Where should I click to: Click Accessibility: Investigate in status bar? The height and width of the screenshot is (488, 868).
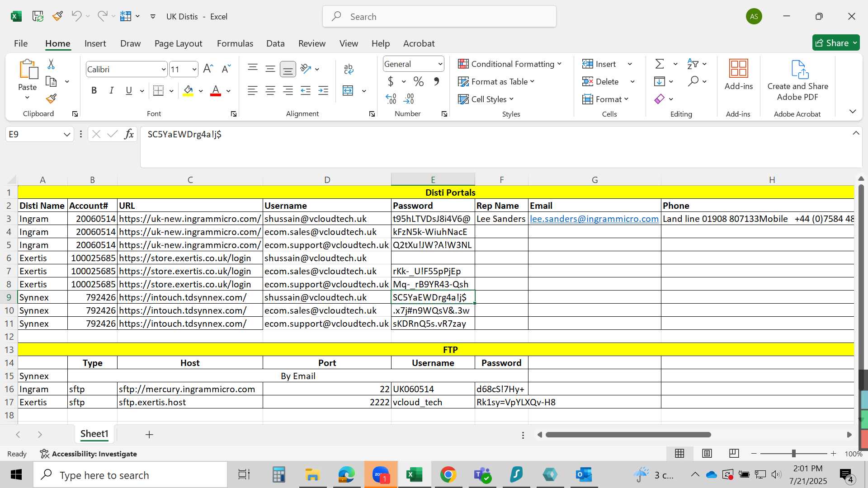(x=88, y=454)
